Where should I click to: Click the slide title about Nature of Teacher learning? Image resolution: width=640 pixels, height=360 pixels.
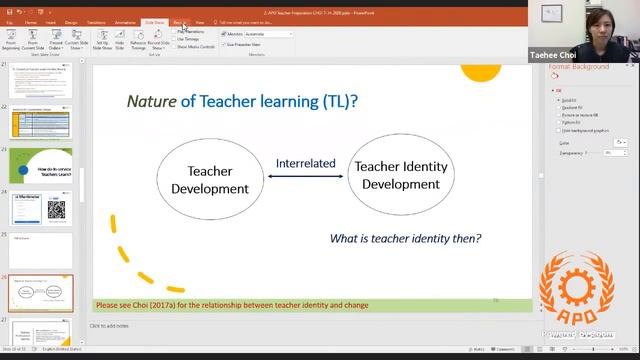coord(242,101)
